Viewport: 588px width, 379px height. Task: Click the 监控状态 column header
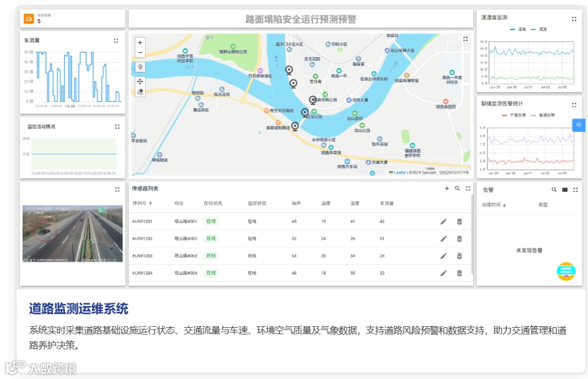[257, 203]
